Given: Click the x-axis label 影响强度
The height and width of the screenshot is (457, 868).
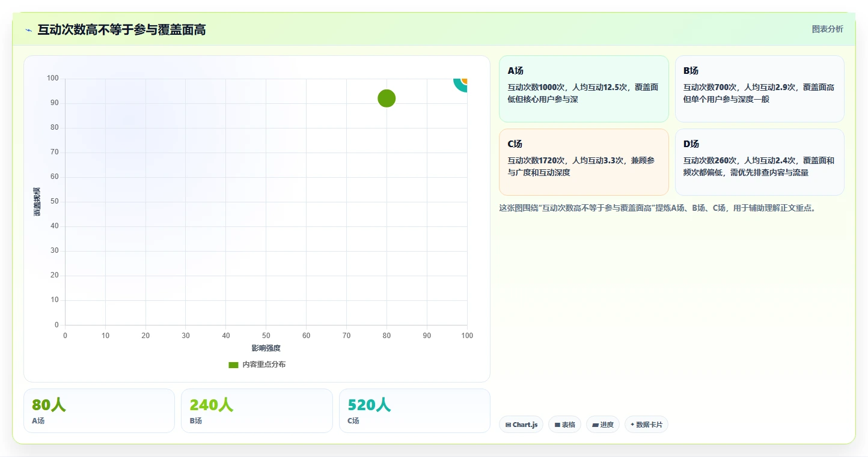Looking at the screenshot, I should click(266, 348).
